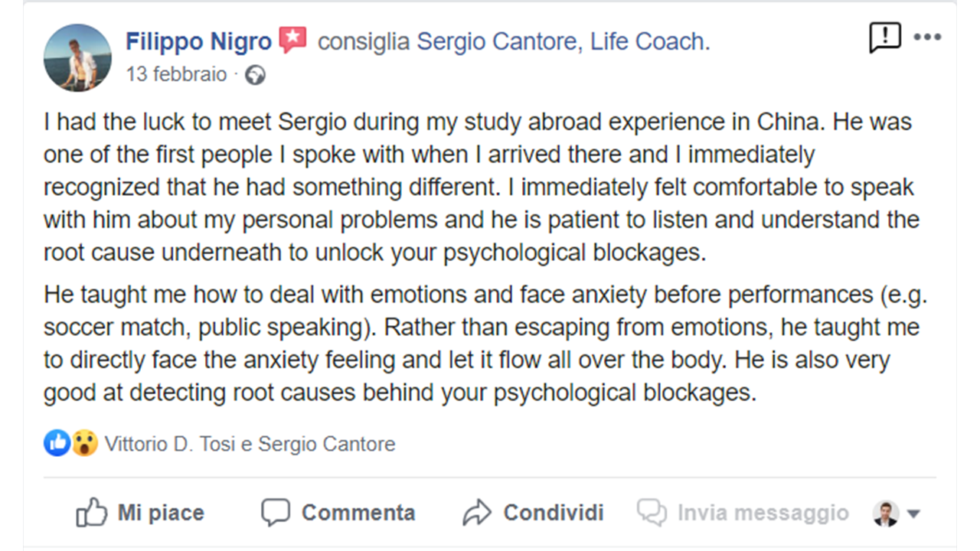Click the speech bubble icon next to Commenta

pyautogui.click(x=277, y=511)
